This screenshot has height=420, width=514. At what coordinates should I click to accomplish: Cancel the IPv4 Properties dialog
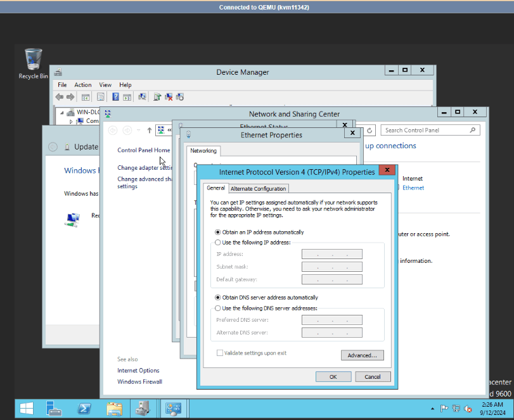(x=373, y=377)
